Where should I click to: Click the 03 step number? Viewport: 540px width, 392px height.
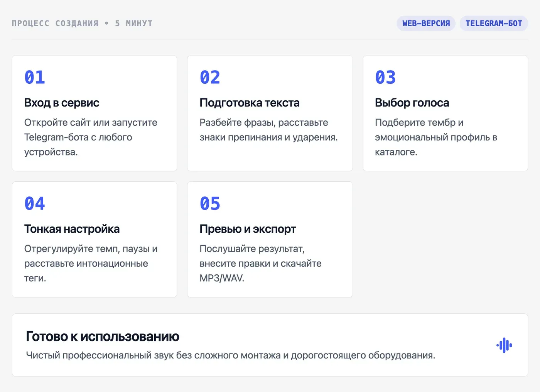[x=385, y=77]
